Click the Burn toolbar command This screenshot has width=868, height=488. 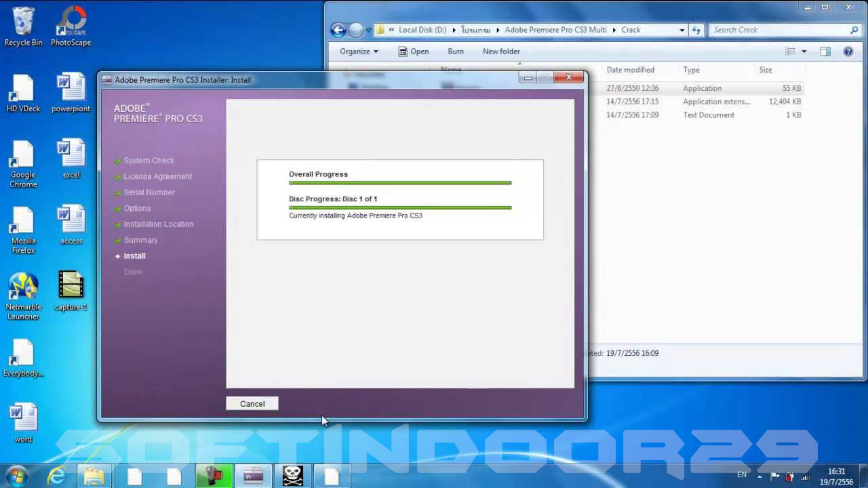(x=455, y=52)
